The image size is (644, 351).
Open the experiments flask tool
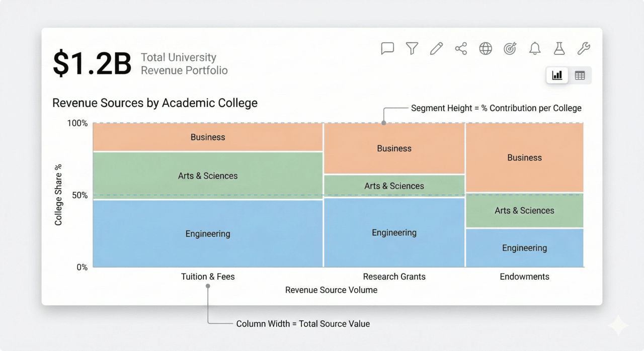coord(559,48)
